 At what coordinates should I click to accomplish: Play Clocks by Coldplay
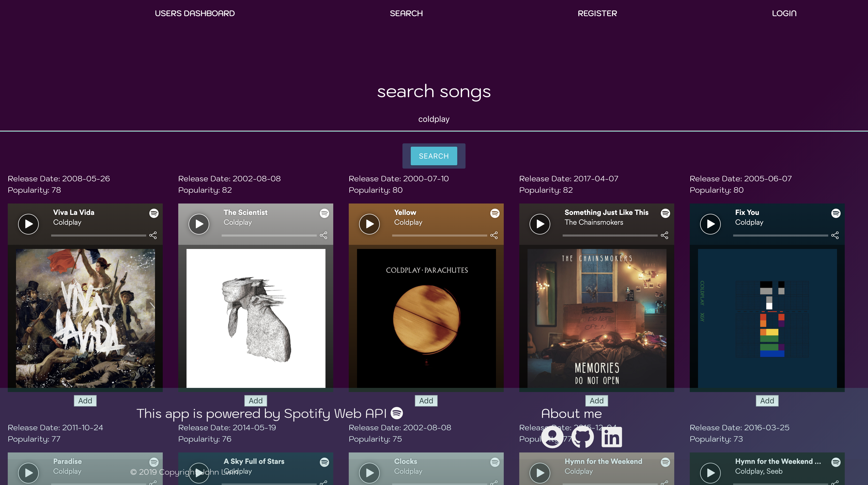coord(369,473)
